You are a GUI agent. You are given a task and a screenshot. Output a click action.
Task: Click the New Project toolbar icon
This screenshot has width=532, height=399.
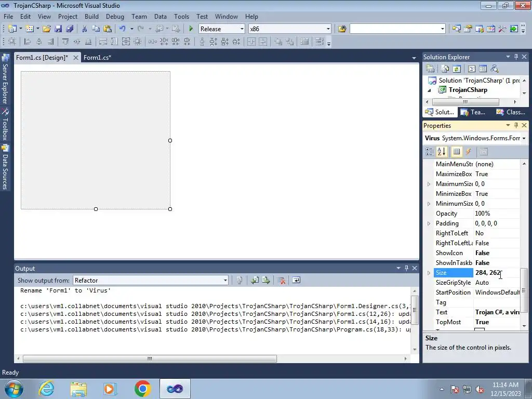tap(12, 29)
